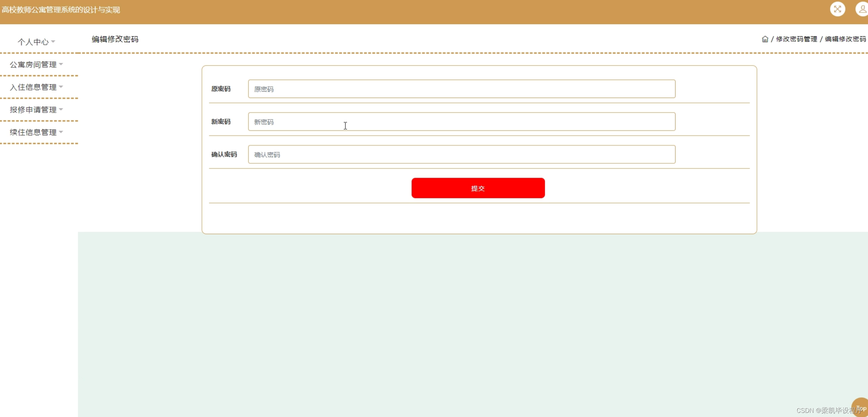Click the 编辑修改密码 breadcrumb item
Viewport: 868px width, 417px height.
pyautogui.click(x=845, y=39)
